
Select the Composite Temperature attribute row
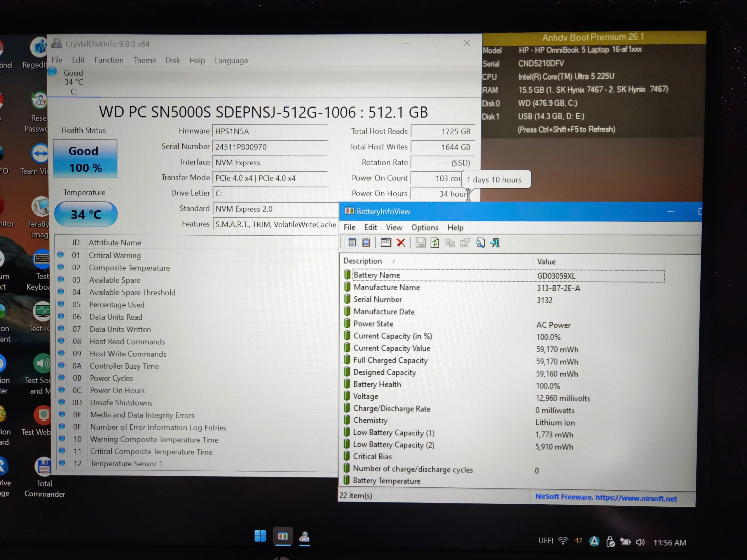[x=197, y=268]
